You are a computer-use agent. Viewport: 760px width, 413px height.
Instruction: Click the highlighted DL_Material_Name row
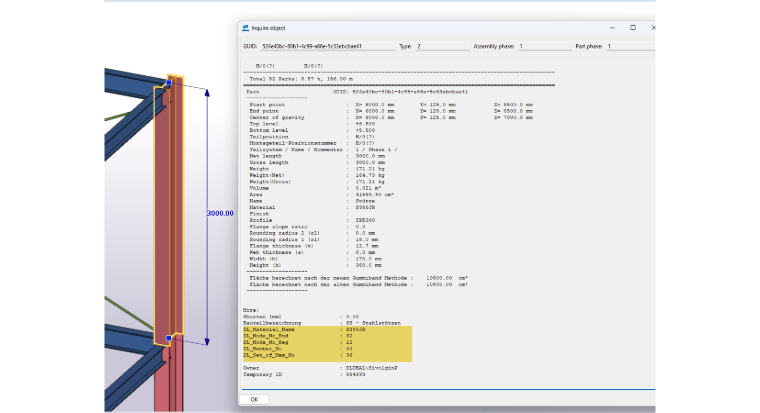pos(327,330)
